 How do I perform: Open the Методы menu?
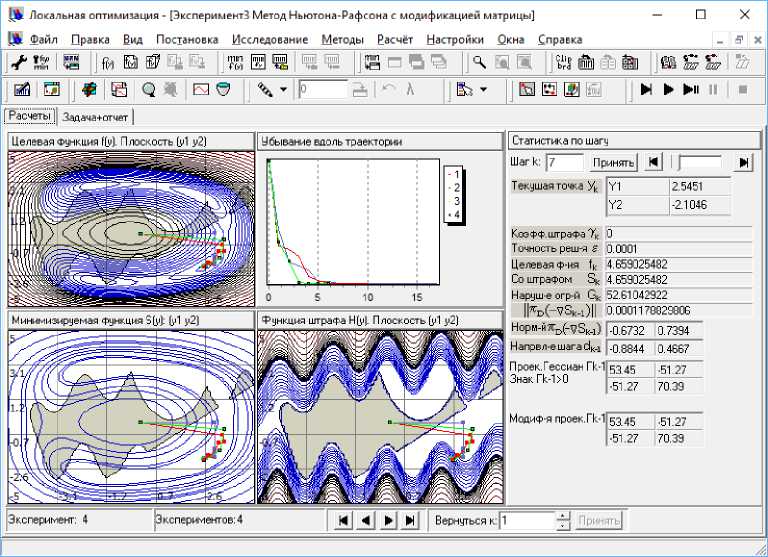[343, 39]
